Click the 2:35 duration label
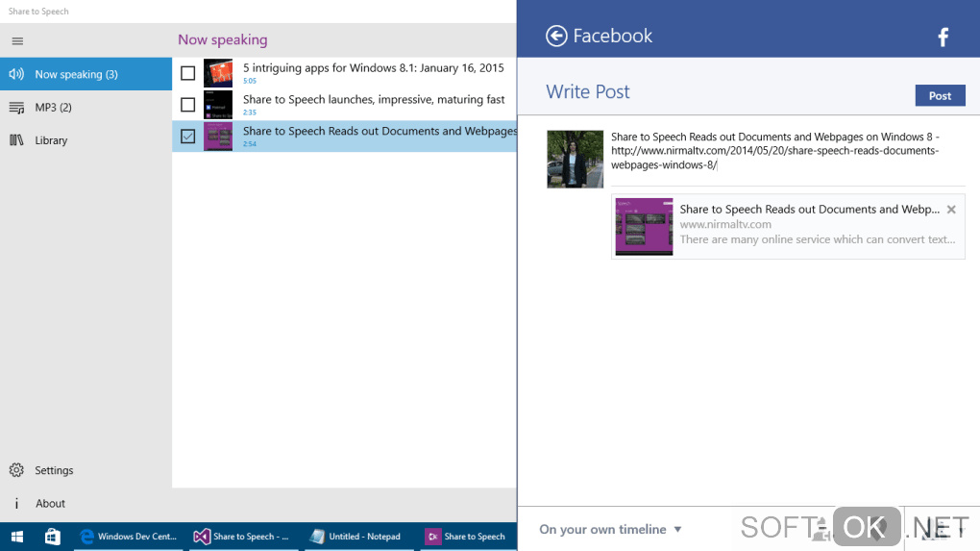Image resolution: width=980 pixels, height=551 pixels. pyautogui.click(x=250, y=113)
